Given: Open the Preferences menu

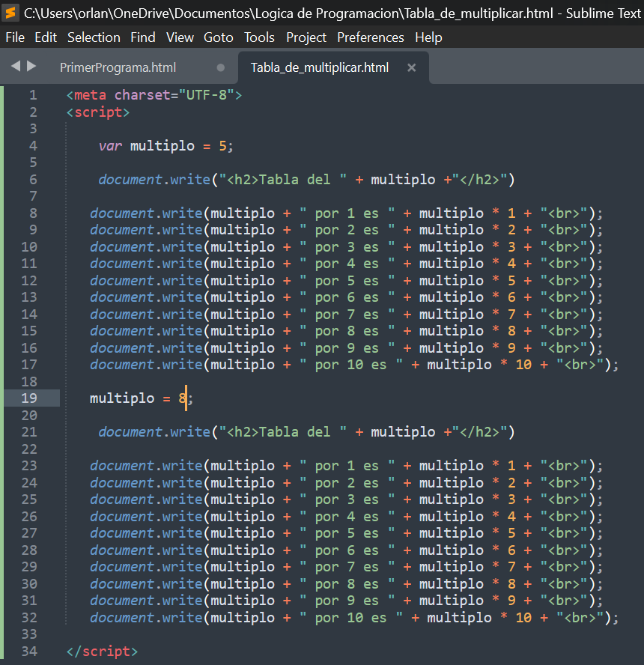Looking at the screenshot, I should point(371,37).
